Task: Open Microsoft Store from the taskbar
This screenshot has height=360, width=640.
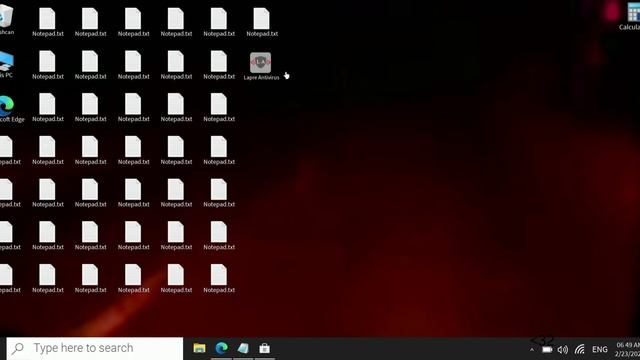Action: coord(264,348)
